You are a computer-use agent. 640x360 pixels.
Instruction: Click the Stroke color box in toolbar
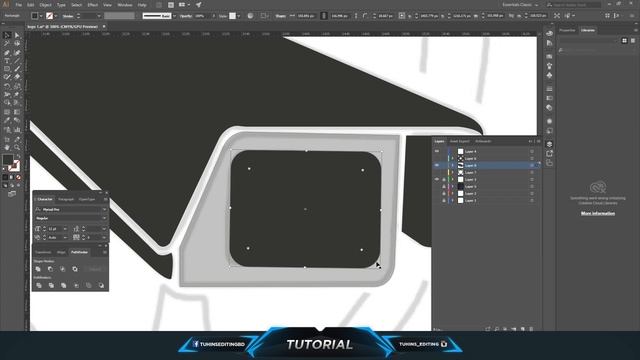[x=13, y=166]
